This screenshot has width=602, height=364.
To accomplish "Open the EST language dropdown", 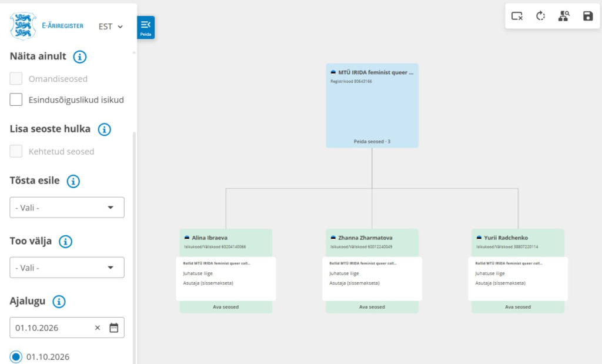I will tap(111, 26).
